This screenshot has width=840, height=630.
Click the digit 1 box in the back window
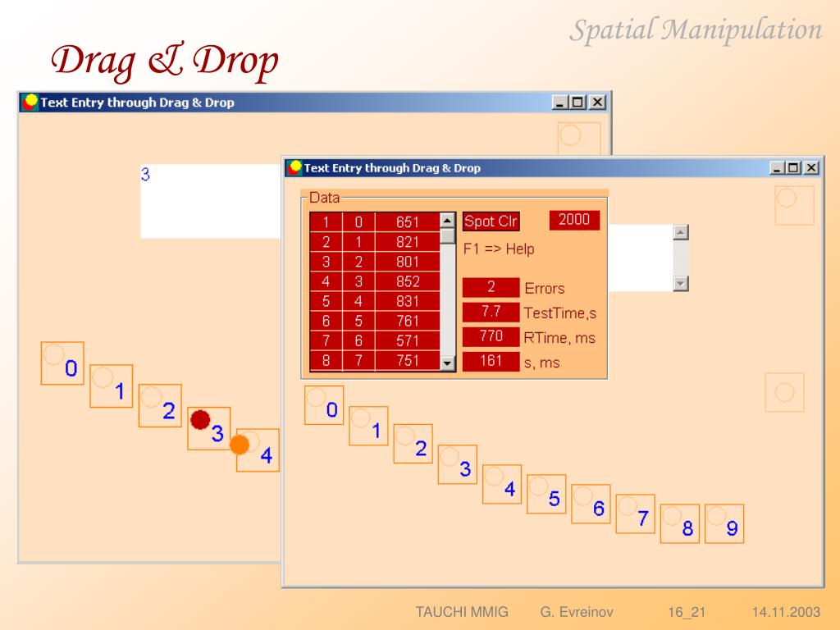112,386
